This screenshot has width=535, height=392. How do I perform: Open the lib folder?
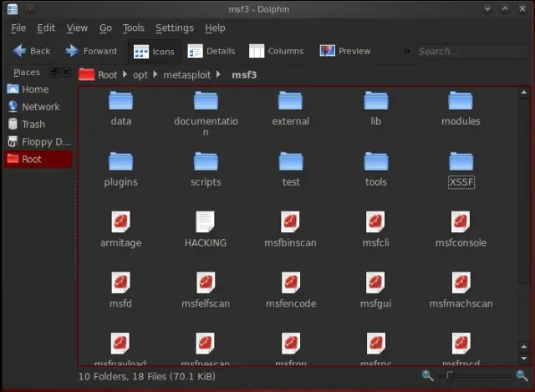coord(375,109)
